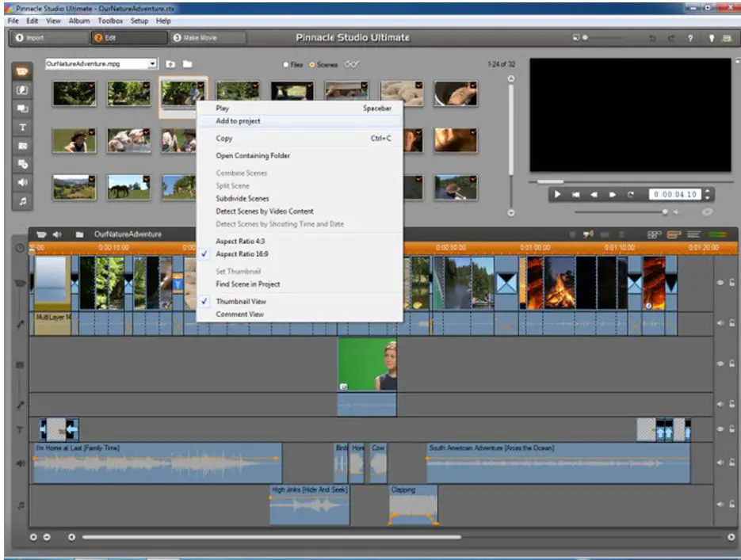This screenshot has width=741, height=560.
Task: Open the Videos section of the album
Action: [22, 71]
